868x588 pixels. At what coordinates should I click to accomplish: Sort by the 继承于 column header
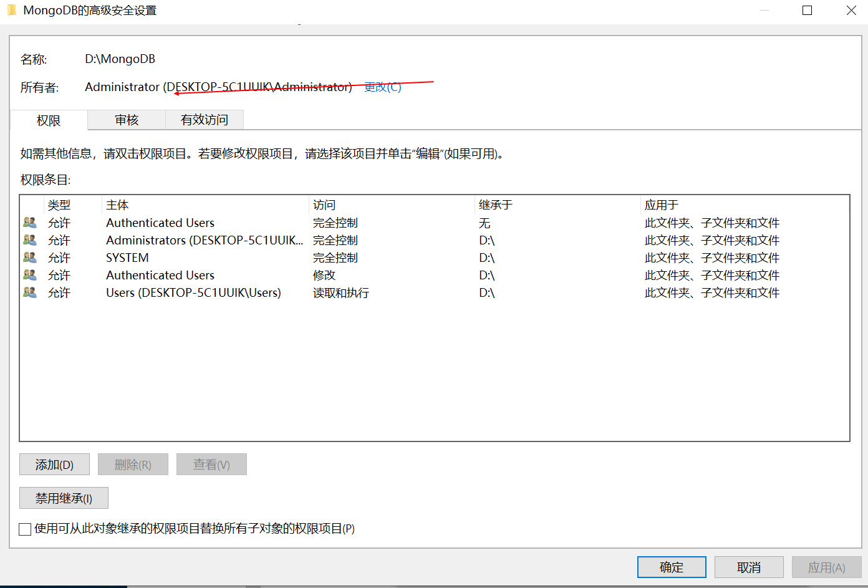point(557,205)
